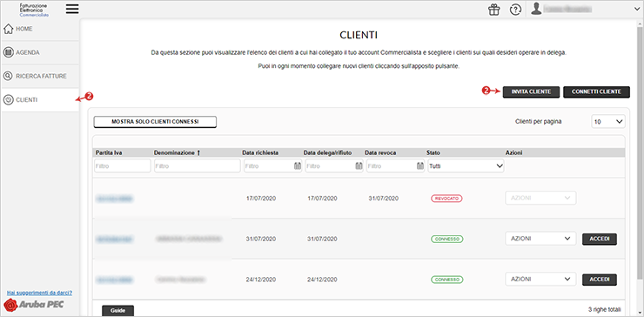644x317 pixels.
Task: Click the Stato column header
Action: pyautogui.click(x=433, y=152)
